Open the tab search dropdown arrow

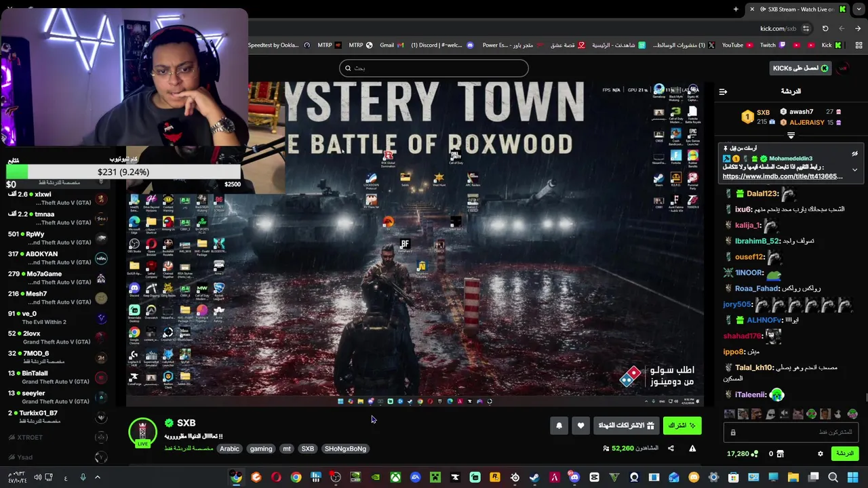[858, 9]
